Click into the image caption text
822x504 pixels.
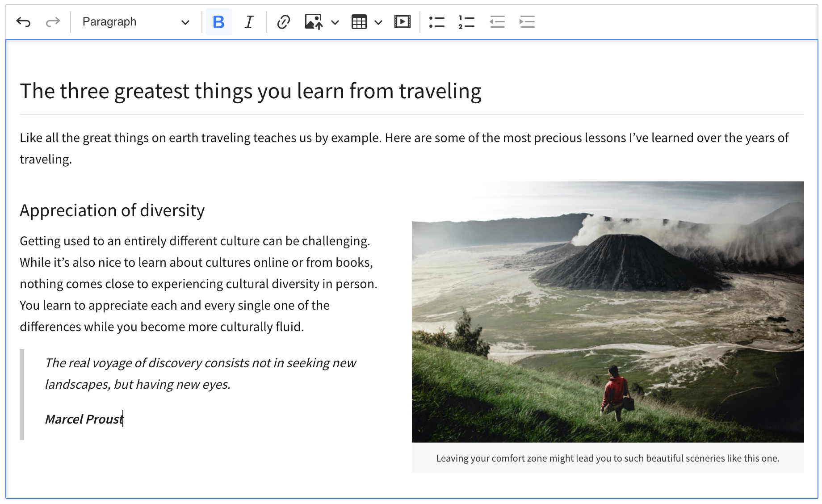(608, 458)
